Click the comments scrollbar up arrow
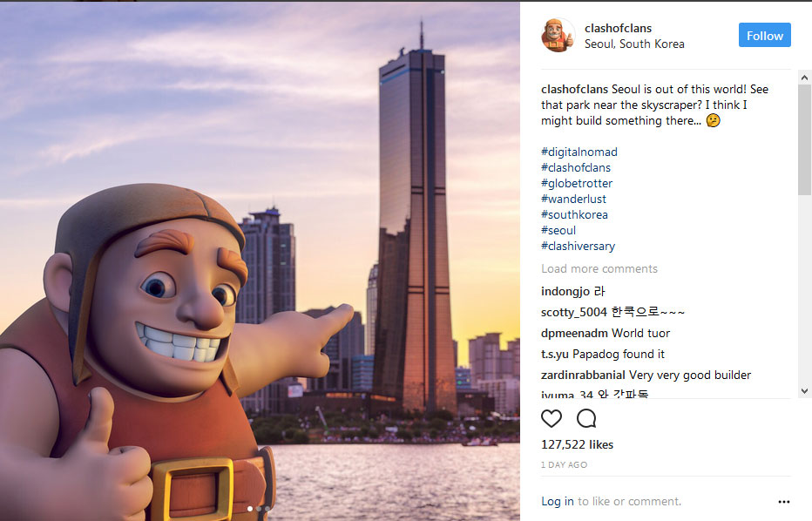 [x=804, y=78]
